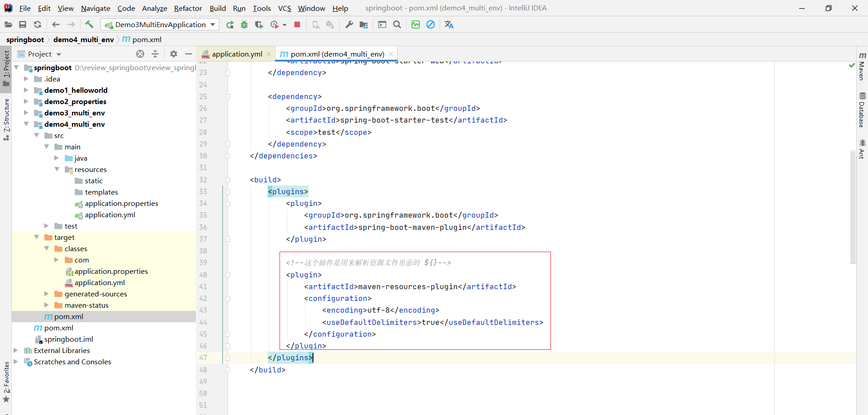Open the Demo3MultiEnvApplication run configuration dropdown

click(x=160, y=24)
